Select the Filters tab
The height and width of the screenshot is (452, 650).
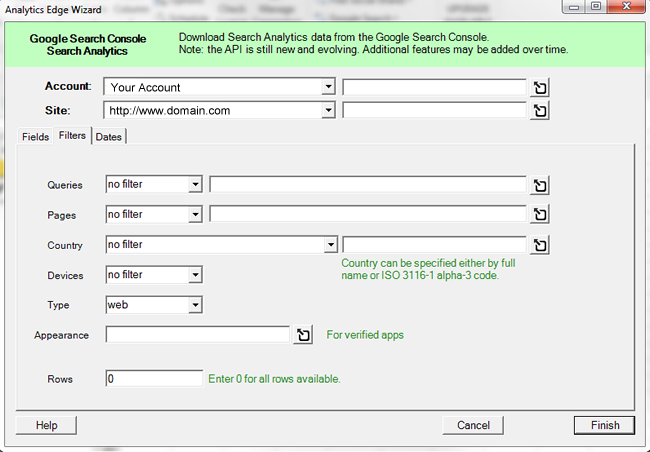click(x=72, y=136)
